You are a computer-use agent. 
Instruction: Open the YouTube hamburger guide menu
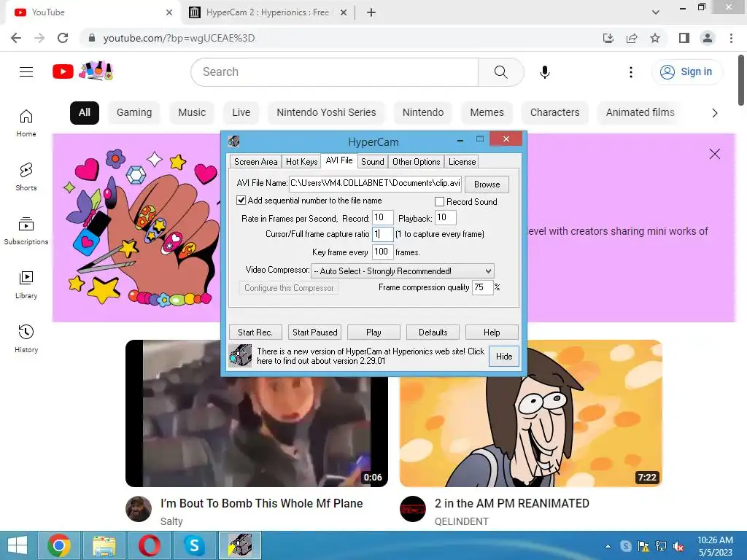tap(26, 72)
